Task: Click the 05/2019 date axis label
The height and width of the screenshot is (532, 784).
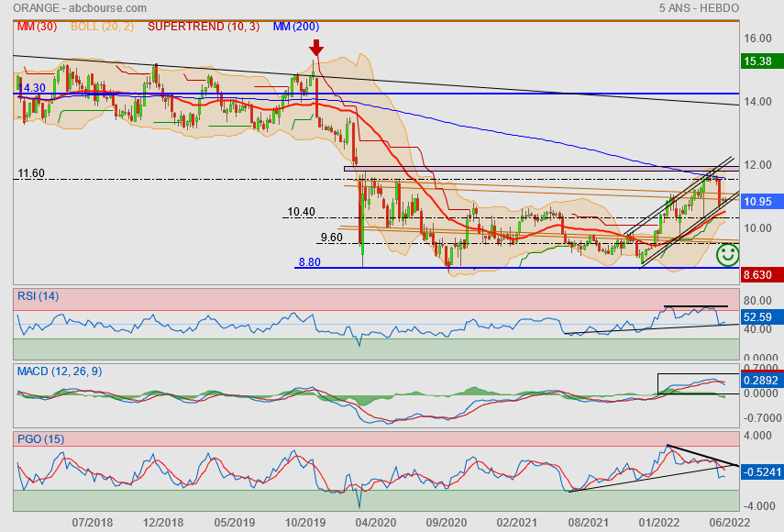Action: pyautogui.click(x=235, y=523)
